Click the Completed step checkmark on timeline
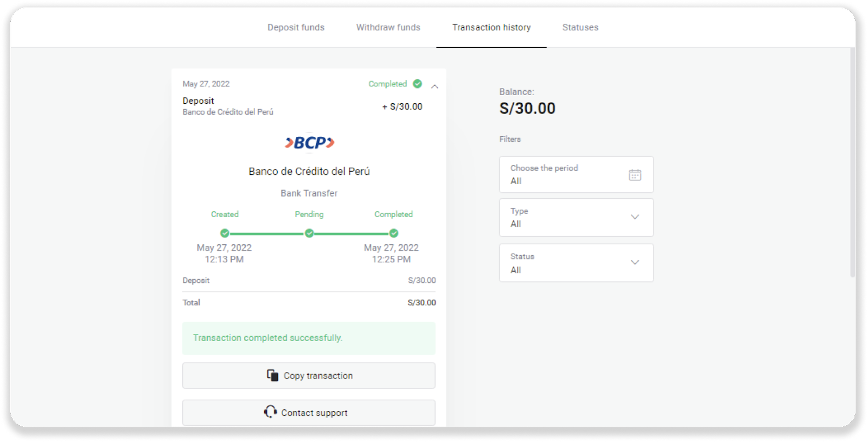This screenshot has width=868, height=442. pyautogui.click(x=394, y=233)
